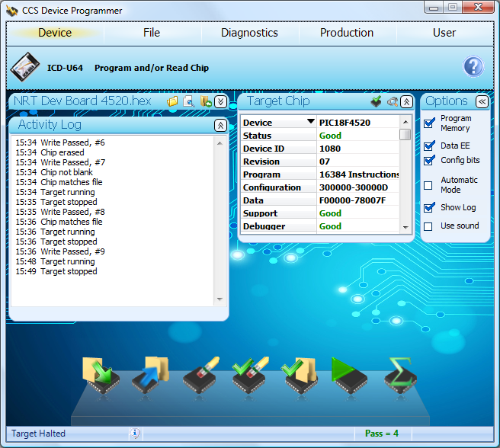Click the verify chip against file icon
This screenshot has height=448, width=500.
click(x=300, y=376)
